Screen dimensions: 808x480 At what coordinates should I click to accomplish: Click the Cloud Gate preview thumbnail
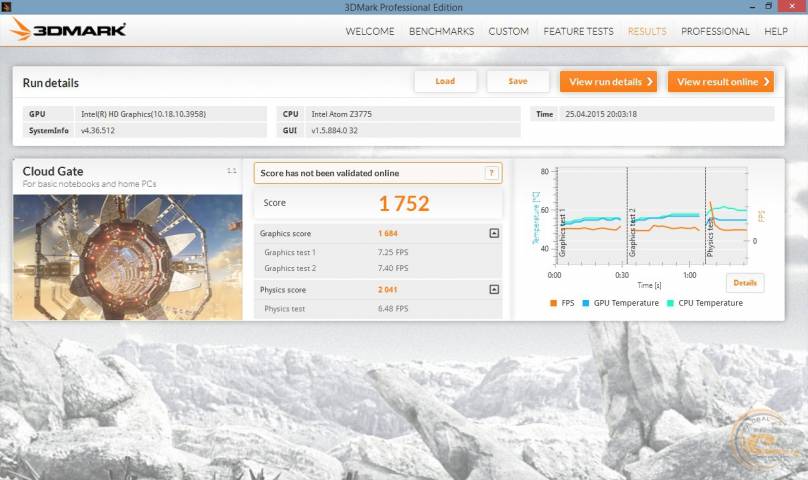(128, 257)
